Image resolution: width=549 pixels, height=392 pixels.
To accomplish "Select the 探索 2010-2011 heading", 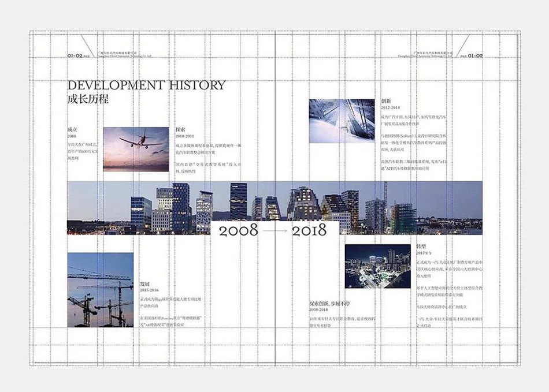I will (184, 132).
